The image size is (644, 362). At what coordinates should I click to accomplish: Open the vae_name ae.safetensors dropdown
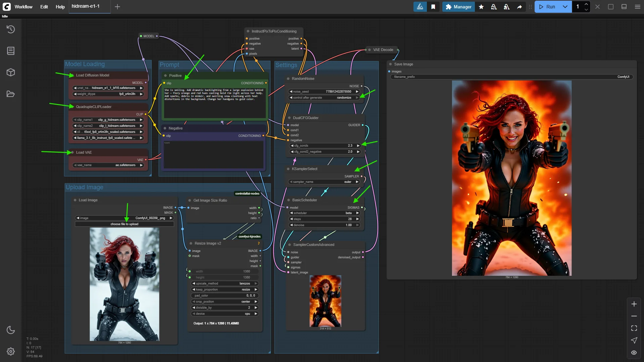108,165
